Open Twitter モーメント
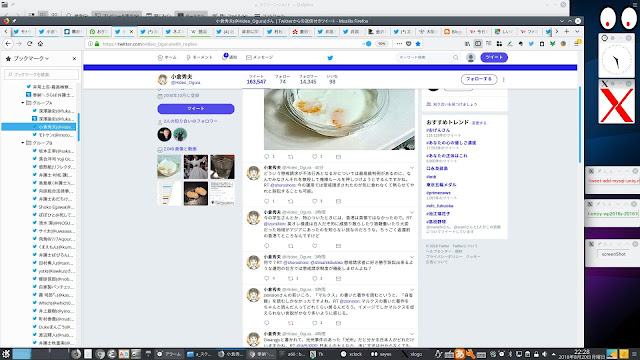Screen dimensions: 640x360 [x=199, y=58]
